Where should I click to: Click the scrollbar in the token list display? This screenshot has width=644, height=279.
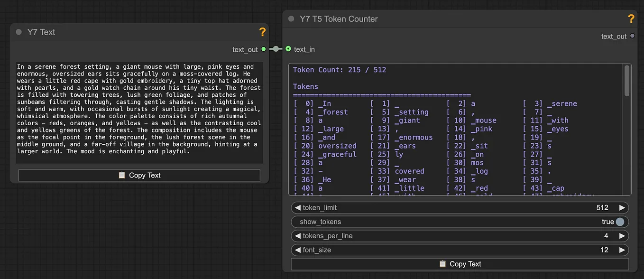point(626,81)
